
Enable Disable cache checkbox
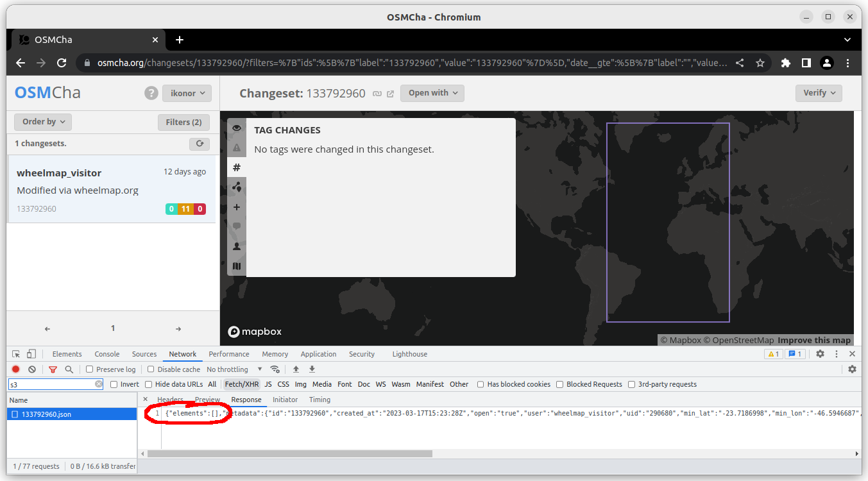click(151, 369)
